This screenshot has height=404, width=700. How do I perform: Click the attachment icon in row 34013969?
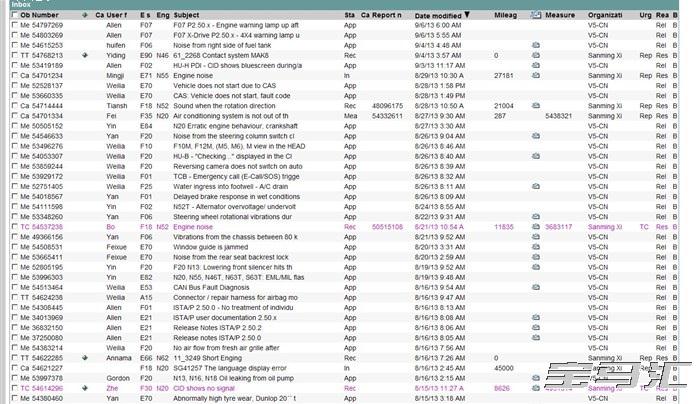pos(536,317)
